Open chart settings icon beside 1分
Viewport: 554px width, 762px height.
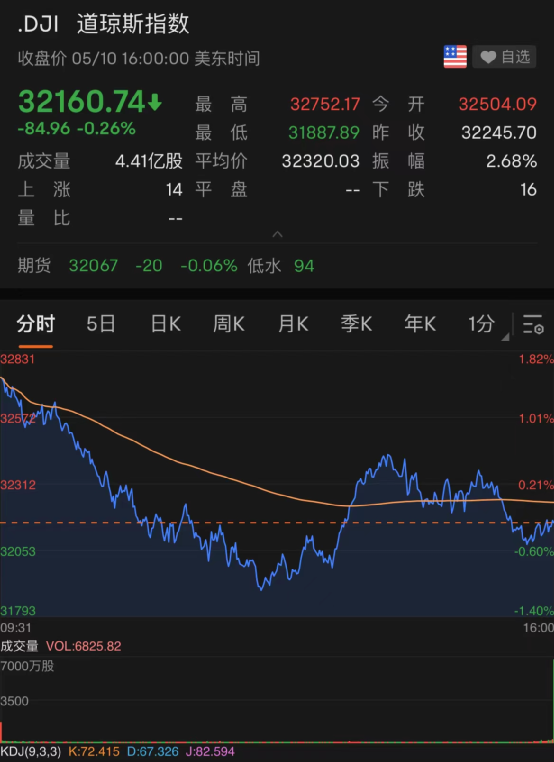pyautogui.click(x=533, y=324)
